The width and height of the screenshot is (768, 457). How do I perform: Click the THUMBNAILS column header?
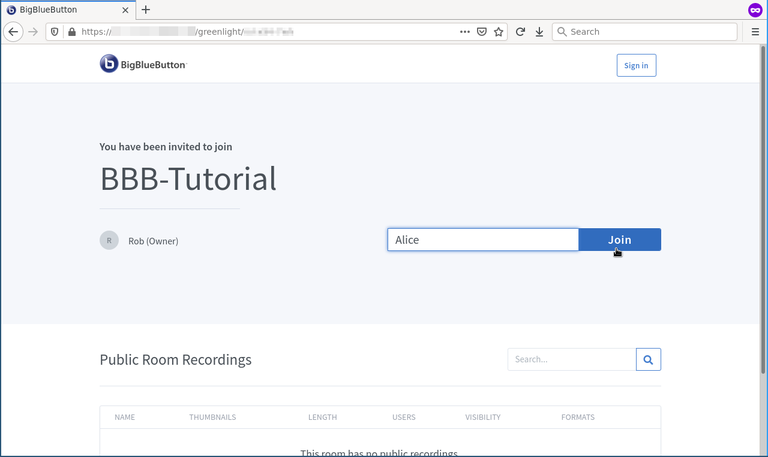pos(213,417)
